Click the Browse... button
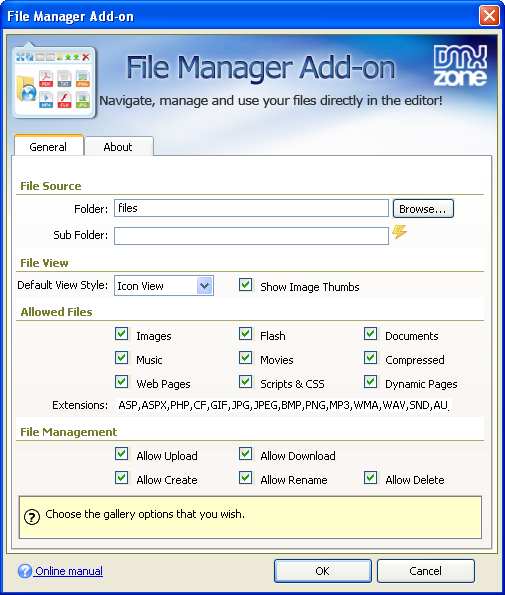Viewport: 505px width, 595px height. tap(423, 209)
